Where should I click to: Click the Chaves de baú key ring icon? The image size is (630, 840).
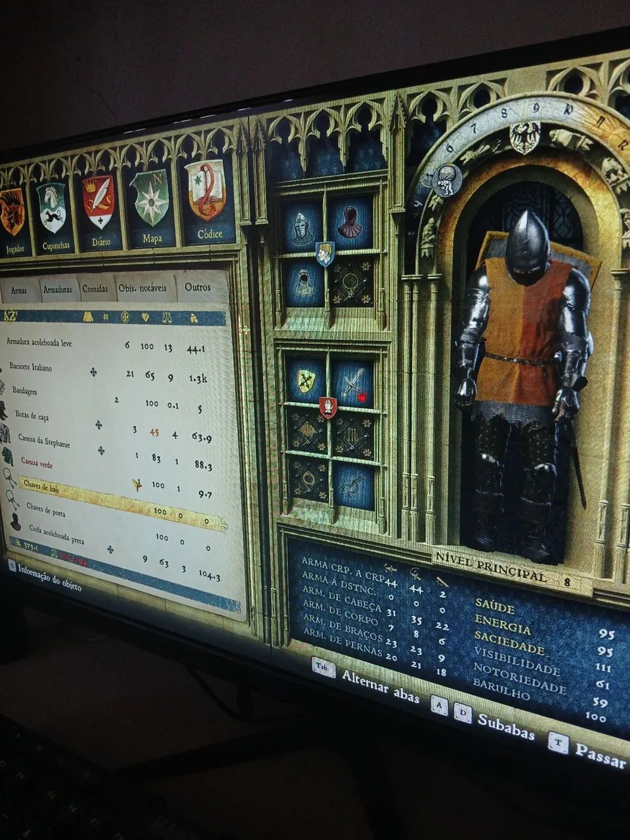coord(9,476)
